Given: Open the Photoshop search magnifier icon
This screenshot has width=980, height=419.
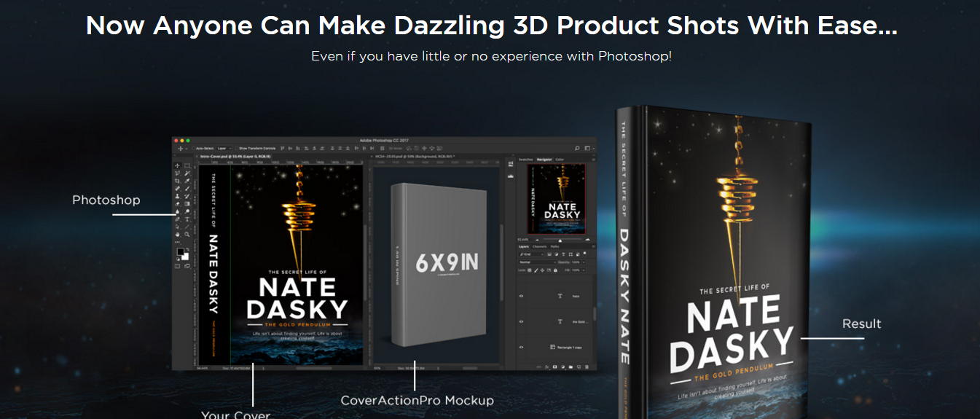Looking at the screenshot, I should 577,149.
